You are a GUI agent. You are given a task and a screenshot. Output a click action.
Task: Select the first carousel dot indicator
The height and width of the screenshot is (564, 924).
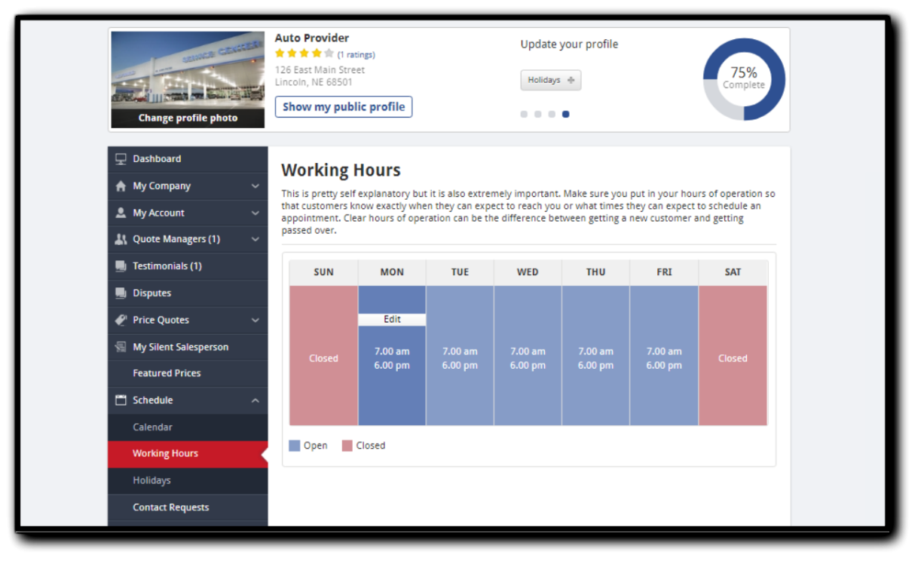point(524,115)
